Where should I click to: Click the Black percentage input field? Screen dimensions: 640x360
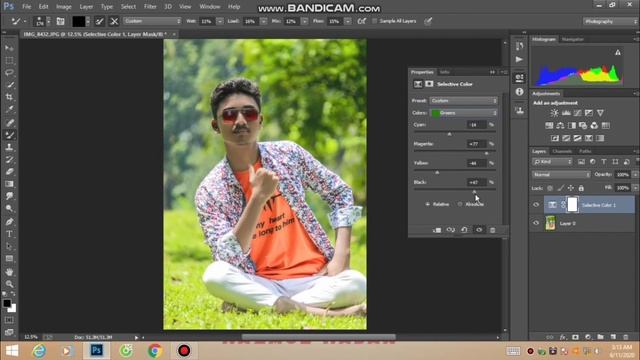476,182
